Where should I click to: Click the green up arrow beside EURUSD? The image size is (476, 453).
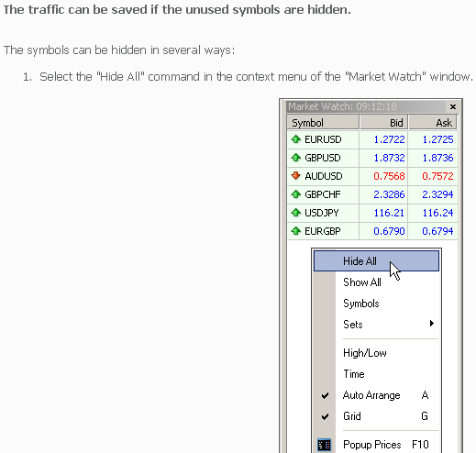295,139
